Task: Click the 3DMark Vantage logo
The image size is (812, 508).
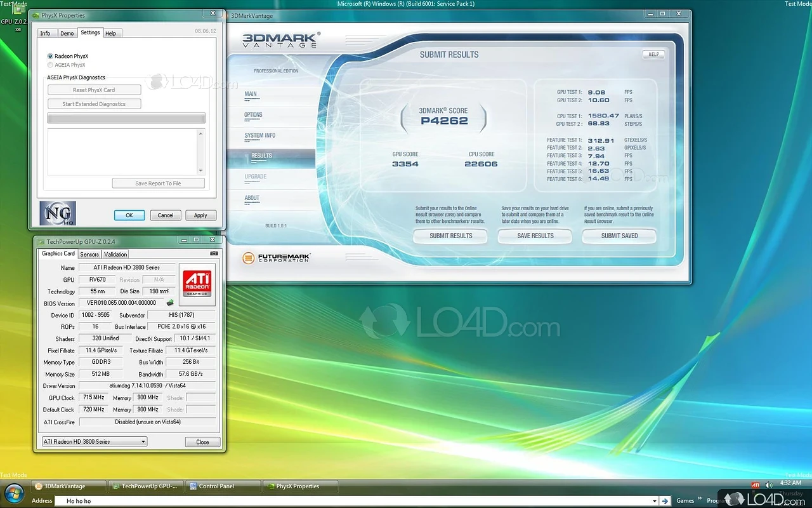Action: 281,41
